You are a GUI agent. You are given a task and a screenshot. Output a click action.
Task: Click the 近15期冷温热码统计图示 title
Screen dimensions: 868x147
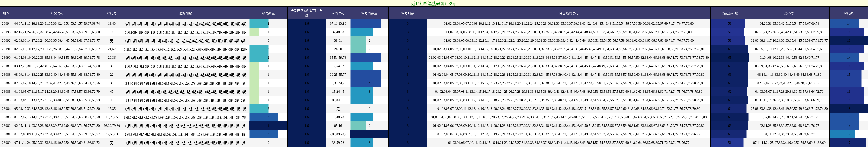coord(434,3)
